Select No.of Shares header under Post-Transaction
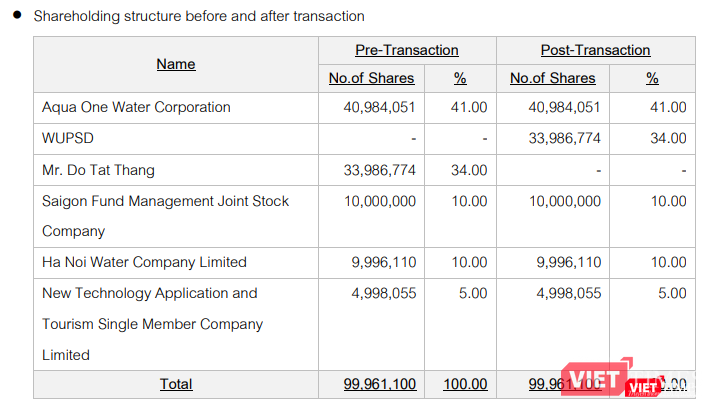Image resolution: width=714 pixels, height=408 pixels. tap(552, 78)
